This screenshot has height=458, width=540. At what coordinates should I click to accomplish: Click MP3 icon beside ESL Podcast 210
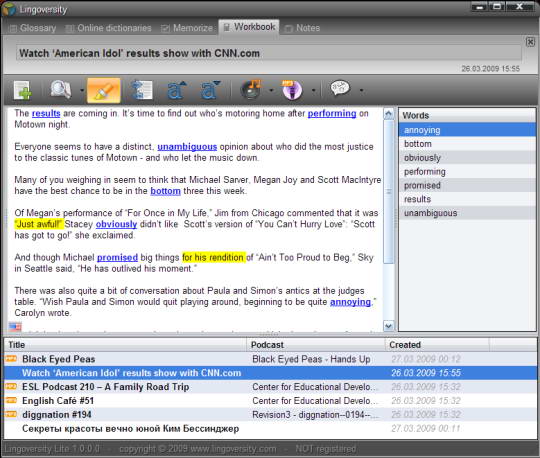coord(11,386)
